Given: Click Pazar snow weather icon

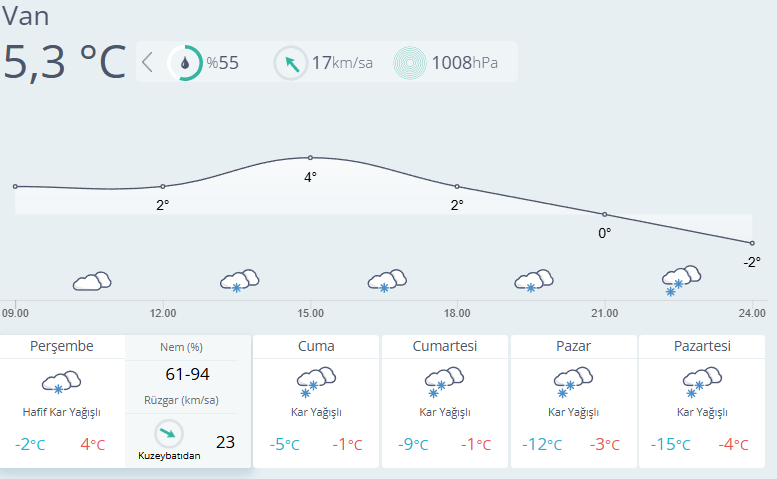Looking at the screenshot, I should (x=573, y=382).
